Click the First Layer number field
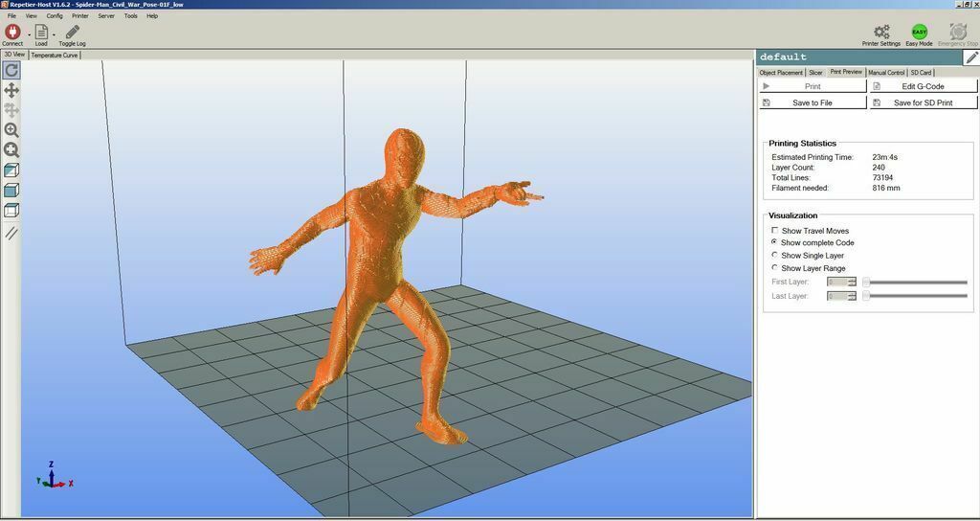Viewport: 980px width, 521px height. coord(837,283)
